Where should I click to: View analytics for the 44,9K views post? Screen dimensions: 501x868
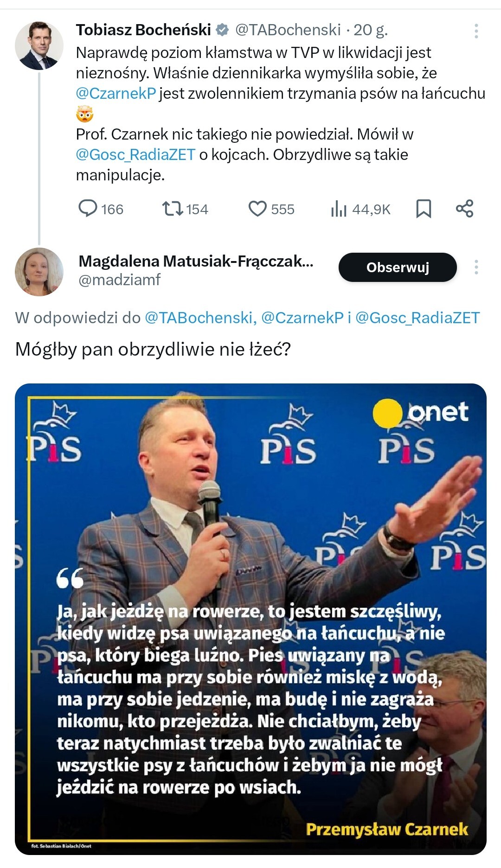[339, 209]
